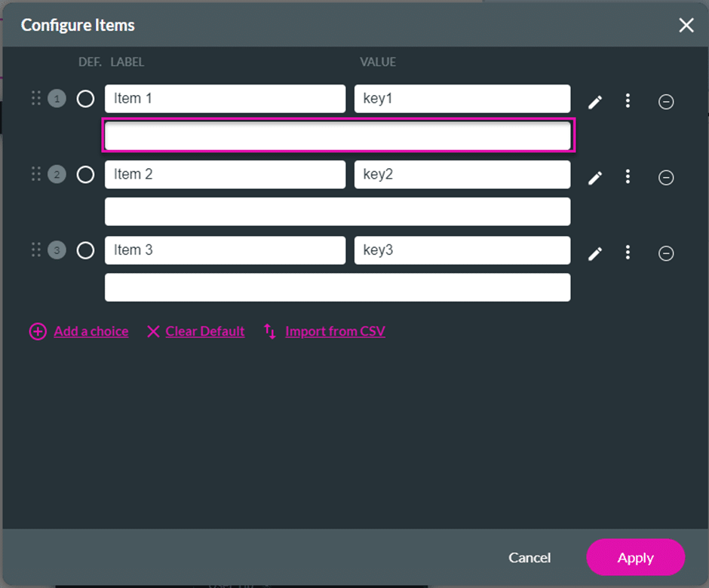The width and height of the screenshot is (709, 588).
Task: Click the Add a choice link
Action: tap(91, 332)
